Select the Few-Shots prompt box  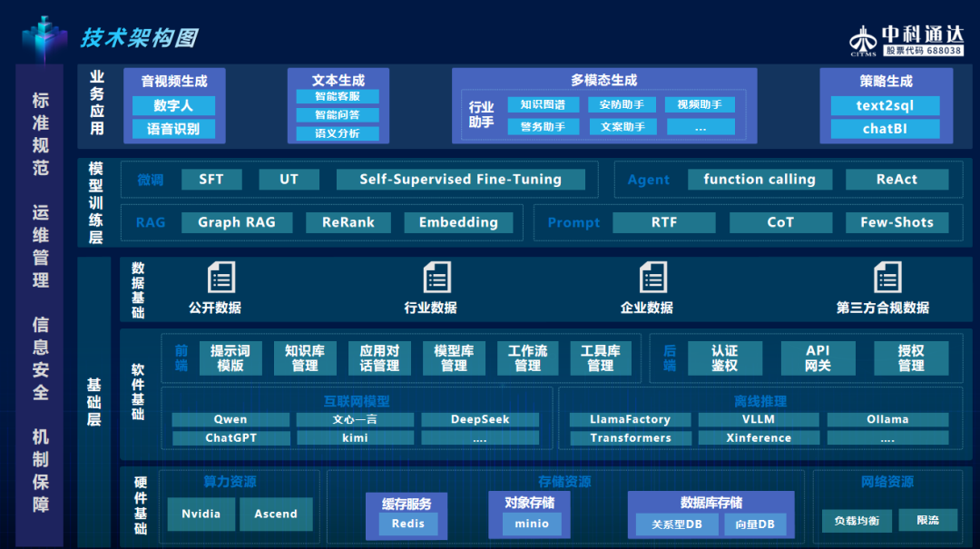897,222
